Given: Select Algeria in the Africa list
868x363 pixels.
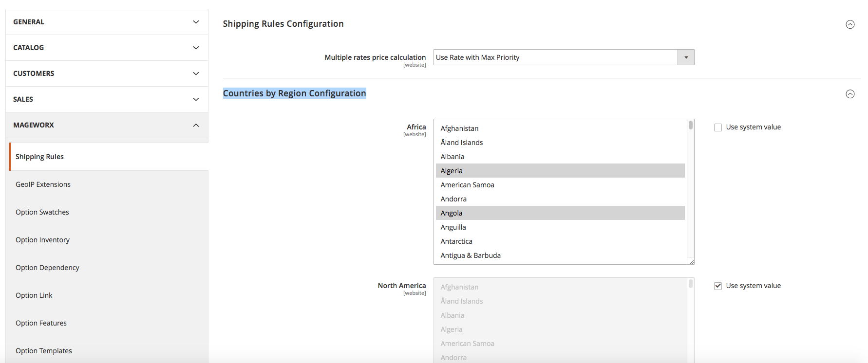Looking at the screenshot, I should [x=452, y=171].
